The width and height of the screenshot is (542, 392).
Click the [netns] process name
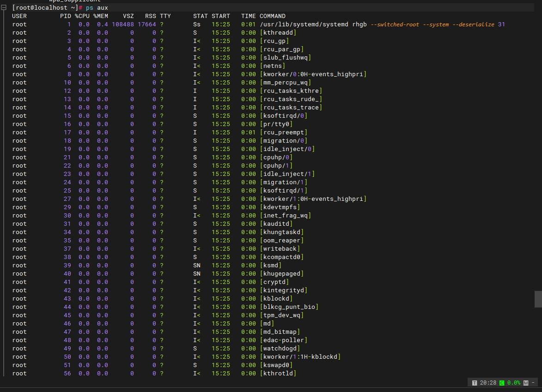click(x=272, y=66)
